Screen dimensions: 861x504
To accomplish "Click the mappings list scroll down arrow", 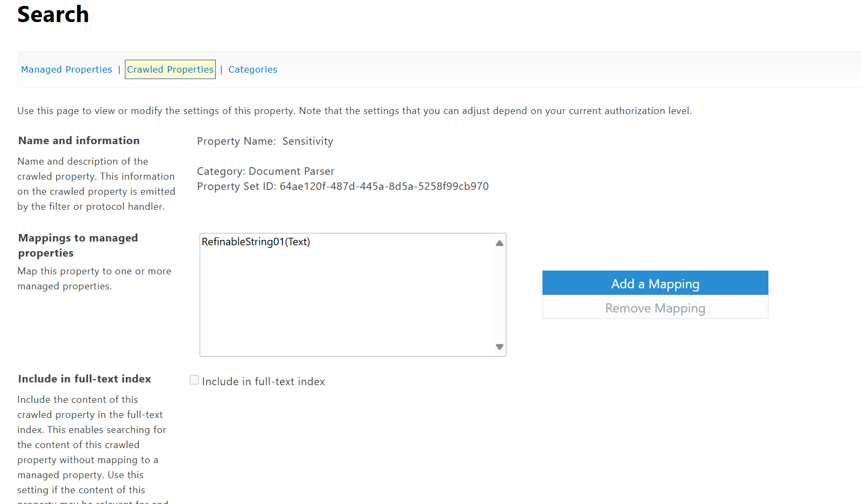I will 499,347.
